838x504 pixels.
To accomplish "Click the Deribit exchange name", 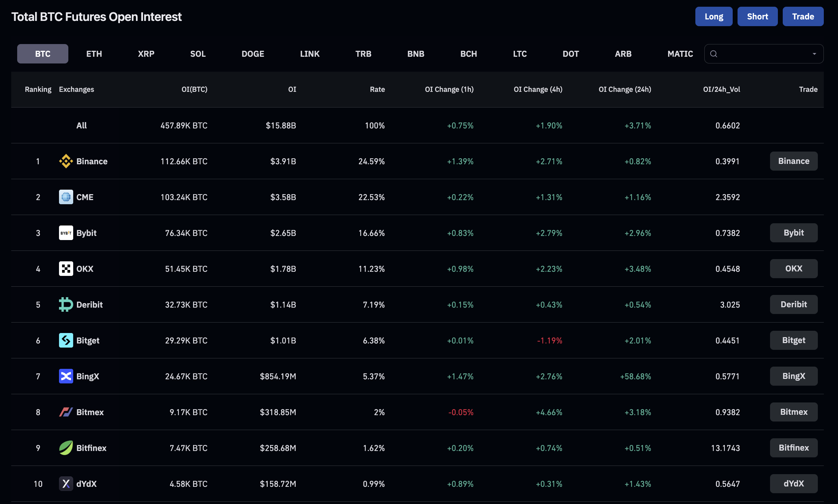I will pyautogui.click(x=89, y=305).
